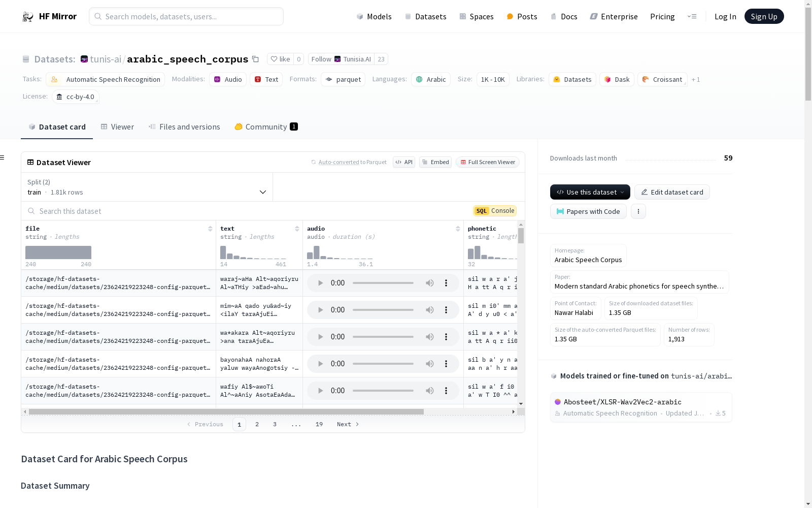Switch to the Viewer tab
The height and width of the screenshot is (508, 812).
(x=117, y=127)
